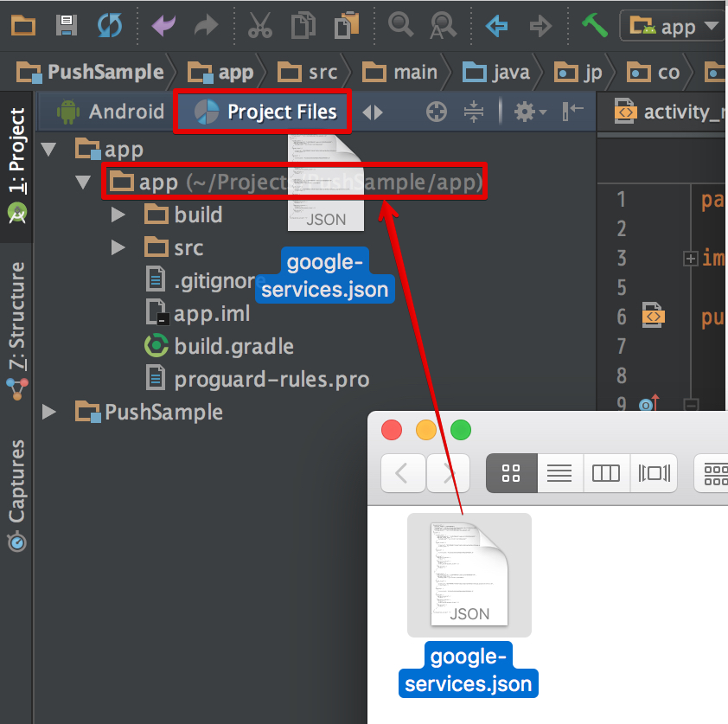Click the Back navigation arrow
The image size is (728, 724).
496,26
